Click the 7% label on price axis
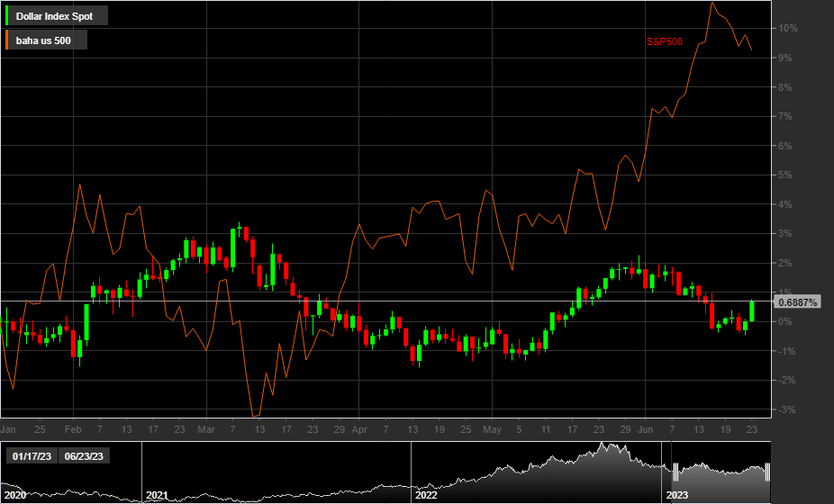Image resolution: width=834 pixels, height=504 pixels. click(x=785, y=116)
